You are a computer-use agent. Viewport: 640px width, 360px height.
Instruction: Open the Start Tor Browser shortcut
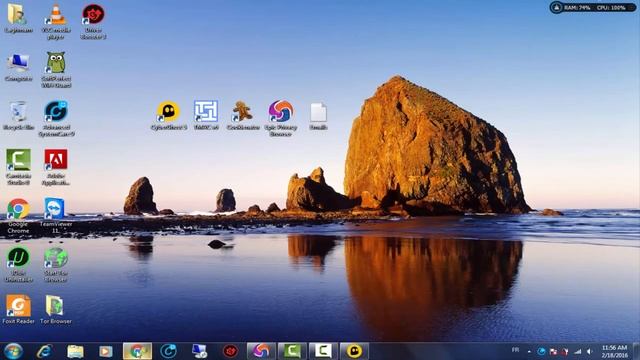click(56, 264)
